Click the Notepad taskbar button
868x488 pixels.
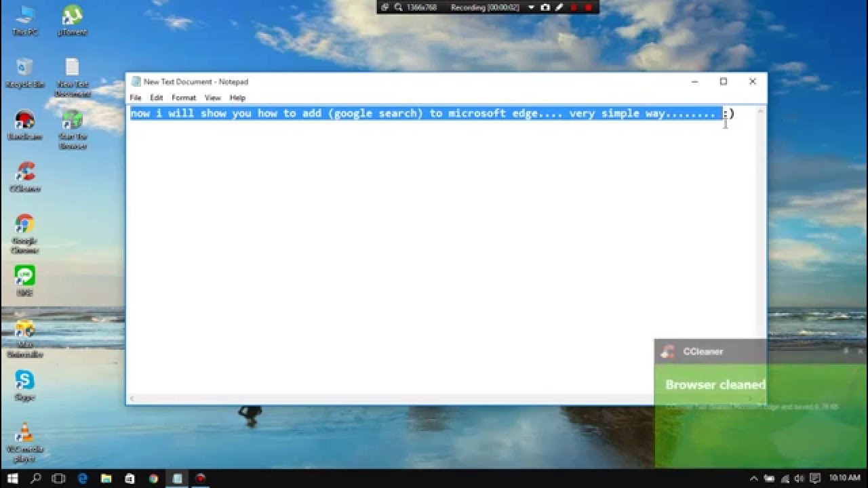[x=177, y=479]
